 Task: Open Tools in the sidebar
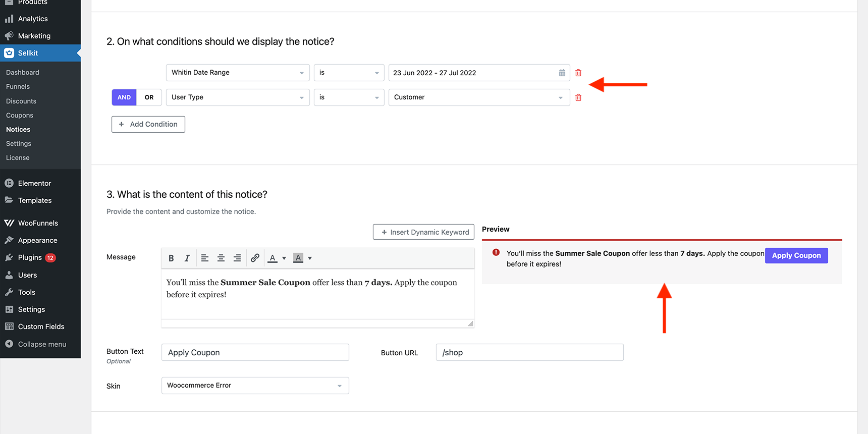[40, 292]
